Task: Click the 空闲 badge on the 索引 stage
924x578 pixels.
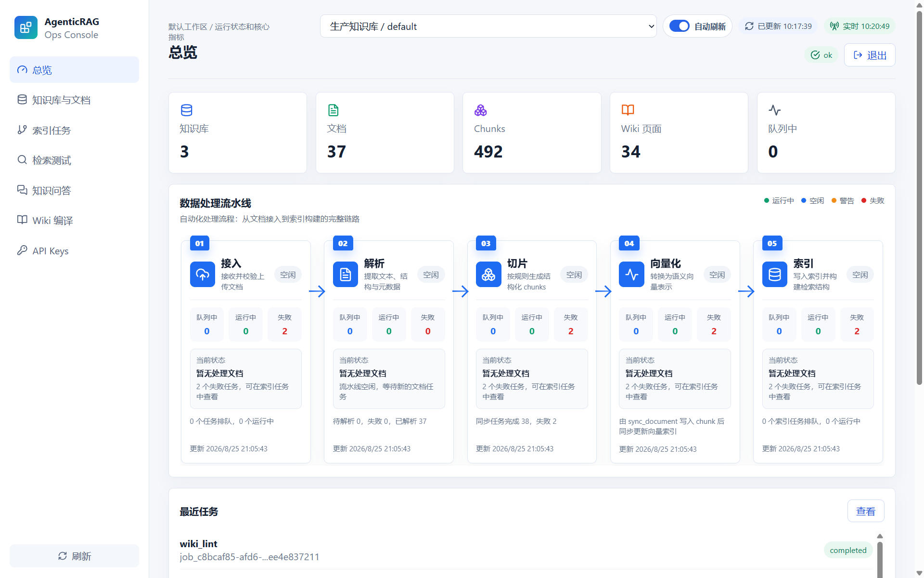Action: click(860, 275)
